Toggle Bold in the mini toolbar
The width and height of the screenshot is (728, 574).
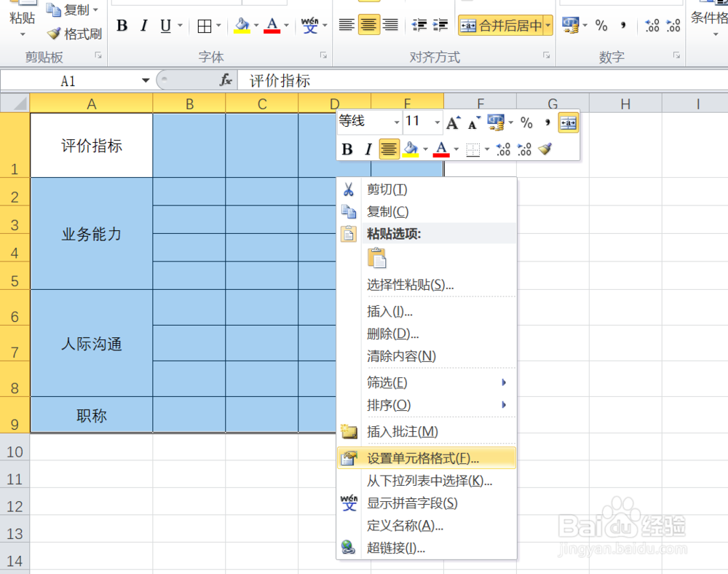[347, 149]
